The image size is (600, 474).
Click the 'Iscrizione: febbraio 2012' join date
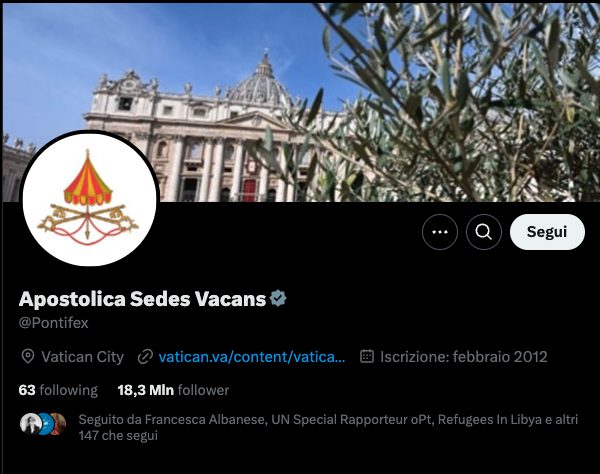(463, 357)
